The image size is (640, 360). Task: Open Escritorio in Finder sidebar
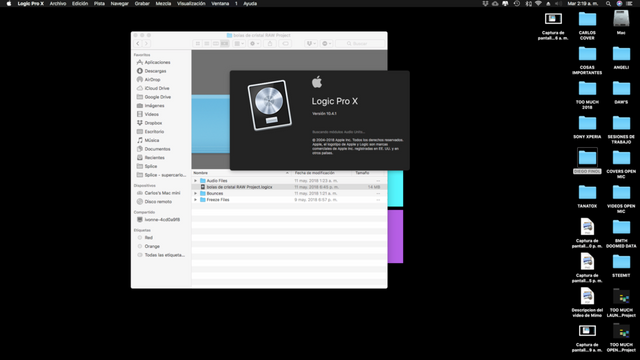154,132
